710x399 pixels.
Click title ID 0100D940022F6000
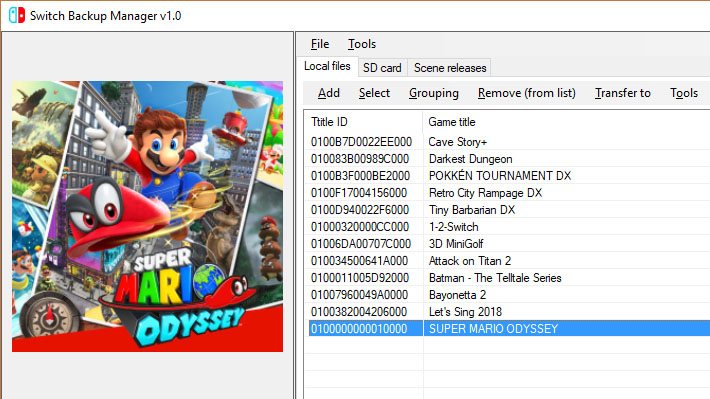[x=360, y=210]
